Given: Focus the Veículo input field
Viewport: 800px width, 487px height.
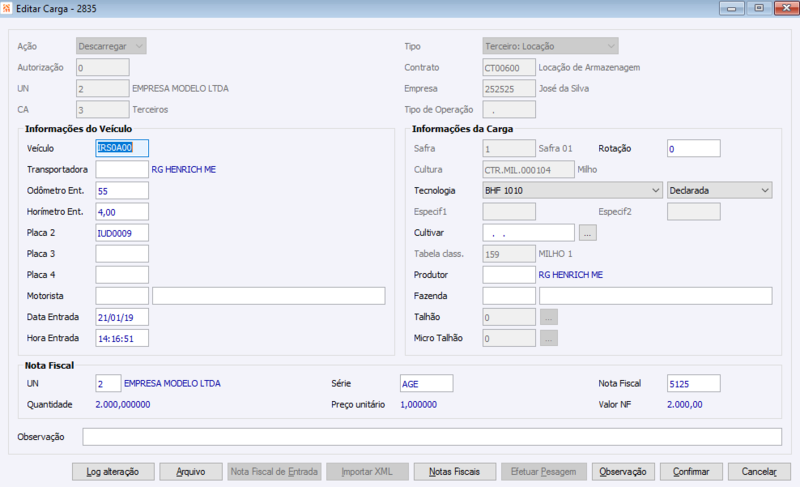Looking at the screenshot, I should click(x=122, y=148).
